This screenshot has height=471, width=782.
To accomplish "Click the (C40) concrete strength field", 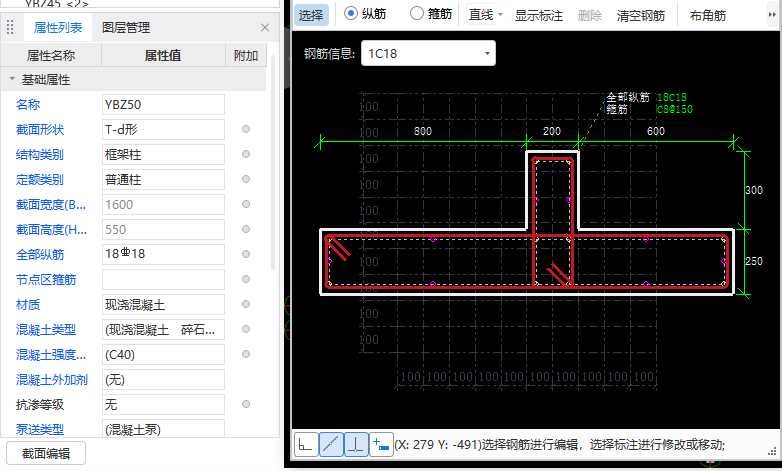I will pos(163,354).
